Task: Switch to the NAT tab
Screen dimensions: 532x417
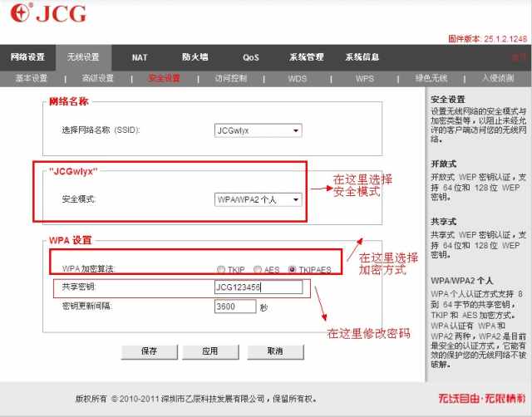Action: pos(140,57)
